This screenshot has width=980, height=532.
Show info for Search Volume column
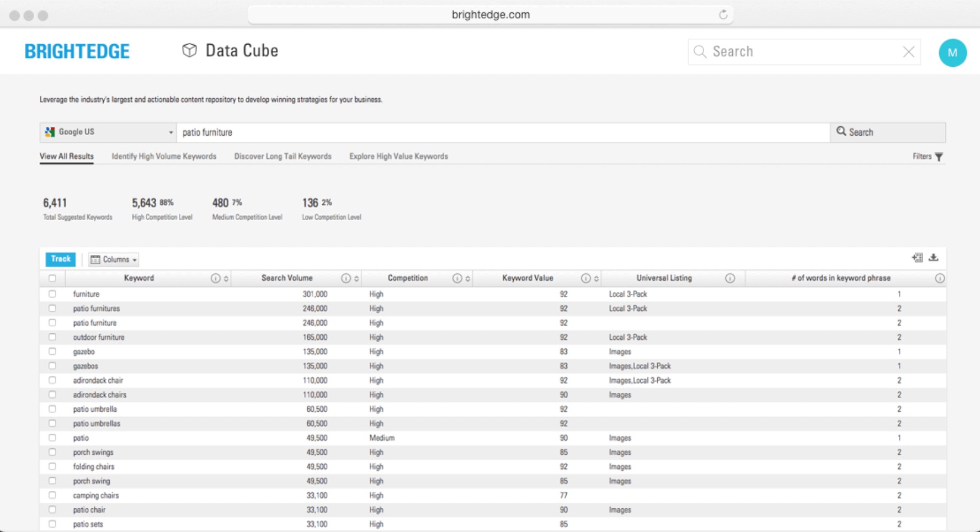click(x=346, y=278)
